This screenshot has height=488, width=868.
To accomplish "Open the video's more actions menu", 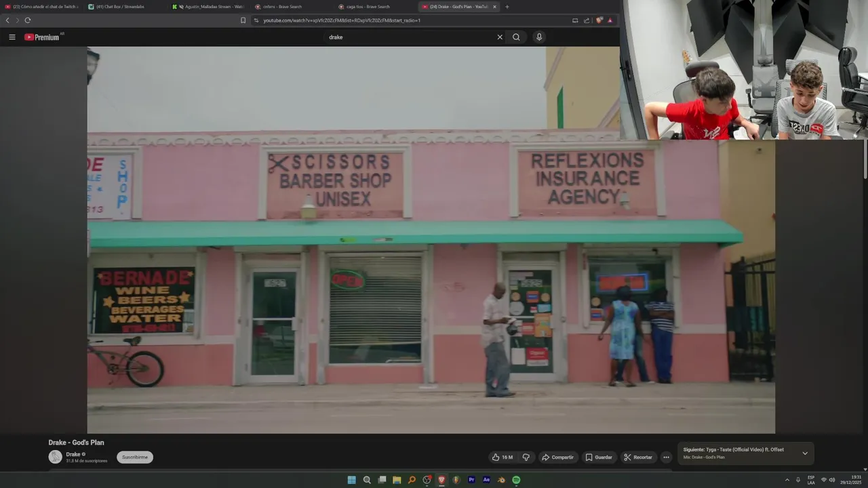I will (666, 457).
